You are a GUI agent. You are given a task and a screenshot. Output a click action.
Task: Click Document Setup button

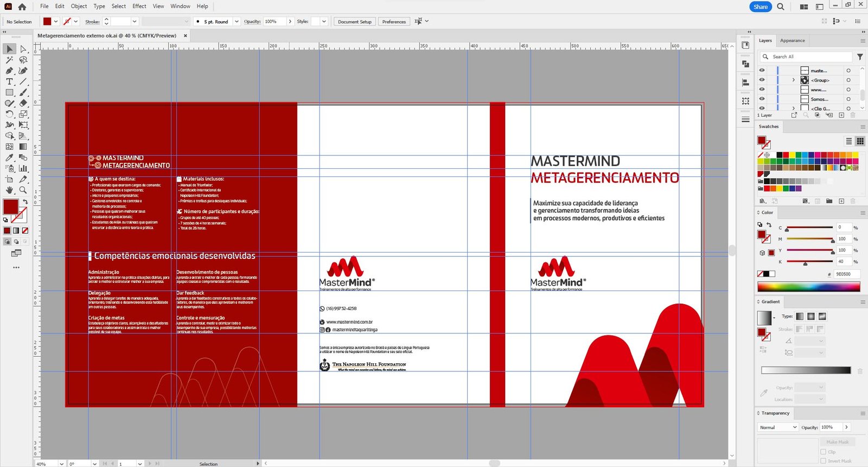(x=355, y=22)
